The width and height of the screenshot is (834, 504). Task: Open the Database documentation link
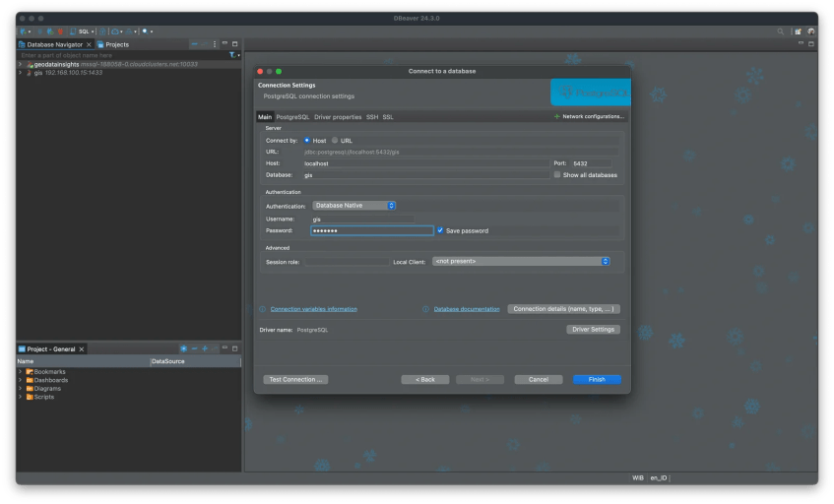click(x=467, y=309)
